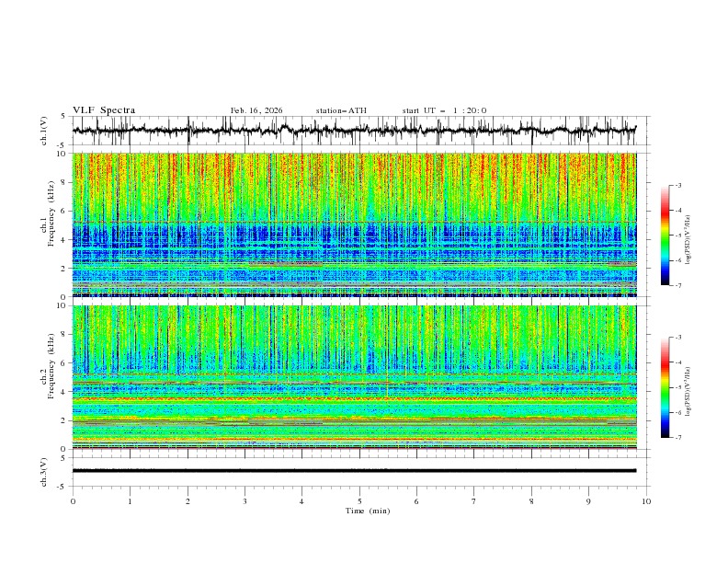Click the 'VLF Spectra' title text
728x563 pixels.
tap(104, 110)
